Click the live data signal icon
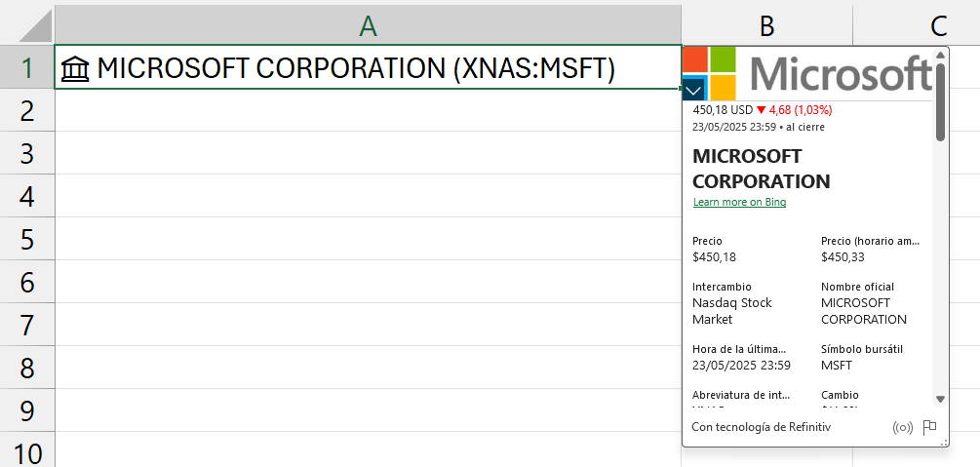Viewport: 980px width, 467px height. tap(903, 428)
